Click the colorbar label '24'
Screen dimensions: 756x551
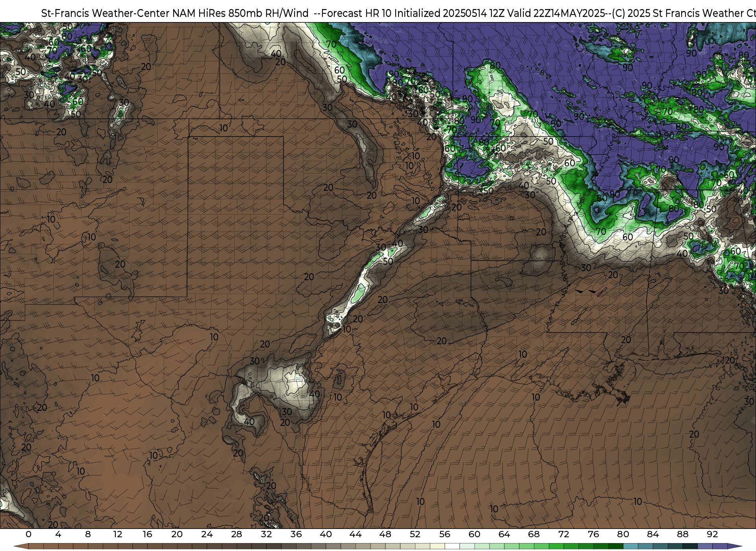pyautogui.click(x=207, y=534)
